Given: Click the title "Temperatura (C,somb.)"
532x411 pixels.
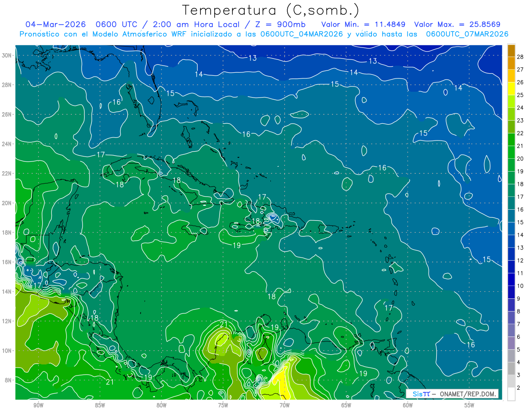Looking at the screenshot, I should click(x=270, y=10).
